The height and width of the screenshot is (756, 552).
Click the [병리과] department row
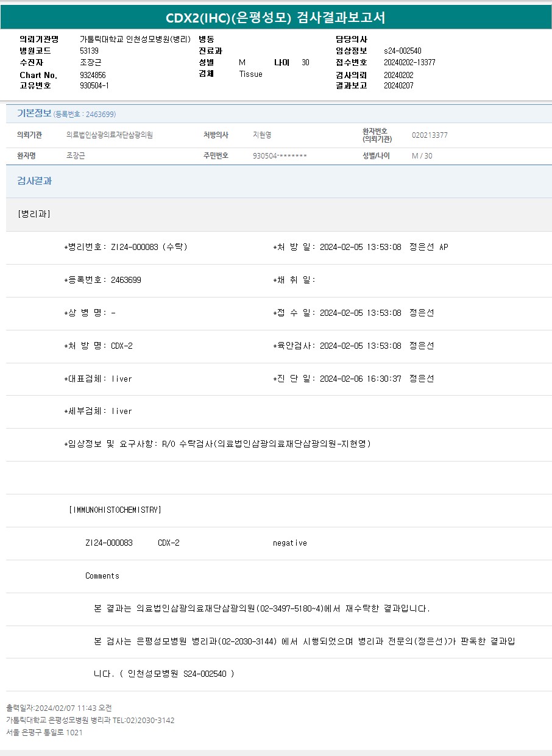pyautogui.click(x=34, y=214)
